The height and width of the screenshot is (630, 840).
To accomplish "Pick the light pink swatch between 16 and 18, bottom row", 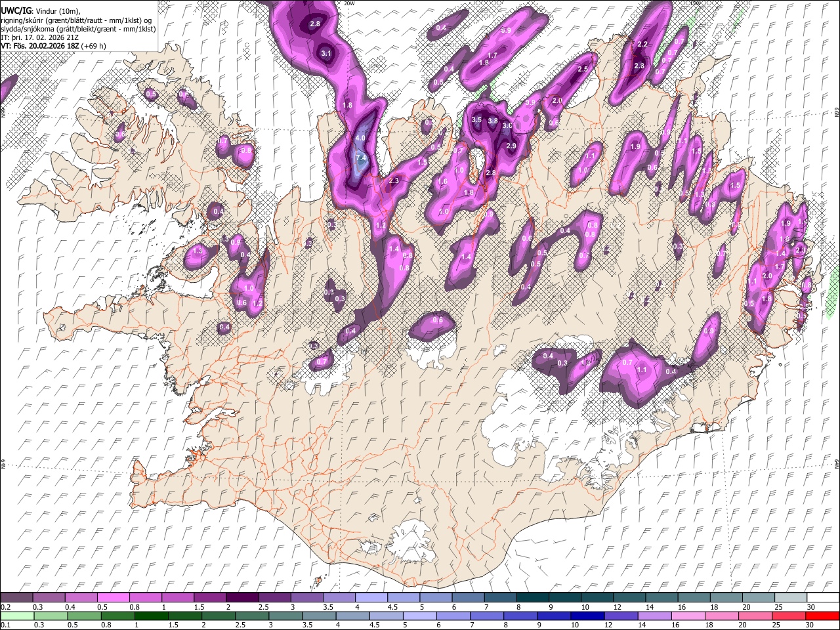I will (x=687, y=616).
